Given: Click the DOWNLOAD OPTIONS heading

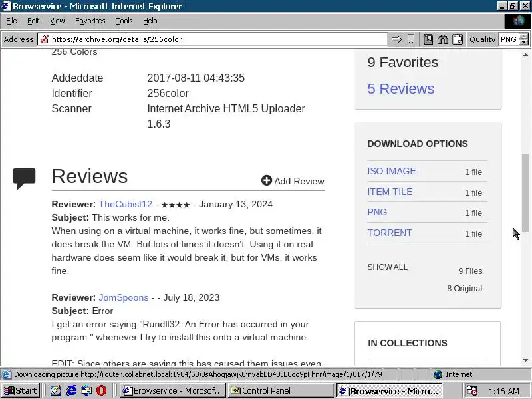Looking at the screenshot, I should [418, 144].
